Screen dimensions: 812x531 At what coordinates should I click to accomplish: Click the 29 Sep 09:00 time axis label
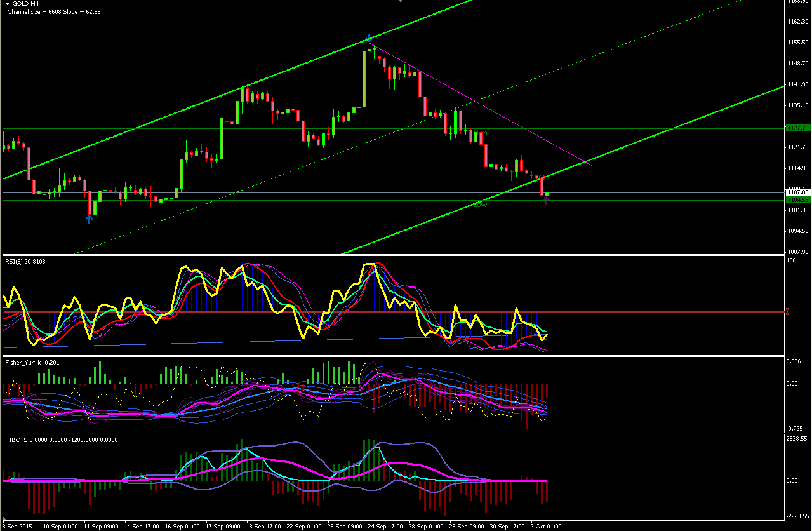467,527
